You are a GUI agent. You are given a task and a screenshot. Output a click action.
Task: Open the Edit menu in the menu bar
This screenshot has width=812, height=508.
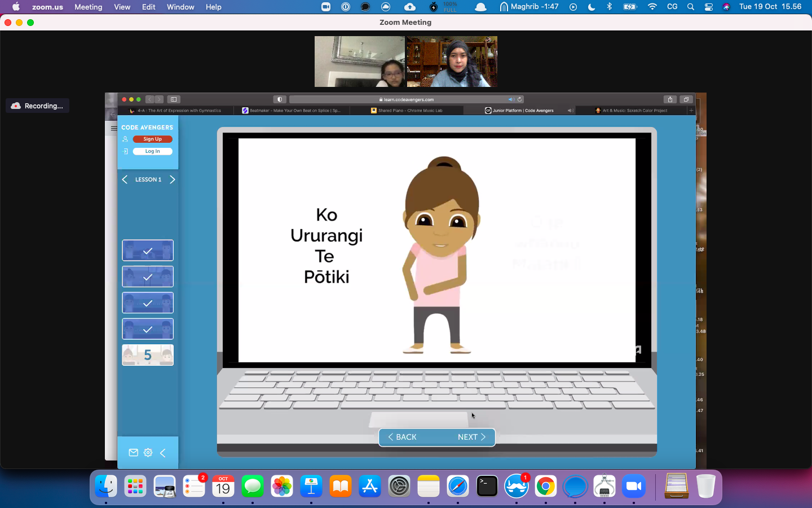click(x=149, y=7)
